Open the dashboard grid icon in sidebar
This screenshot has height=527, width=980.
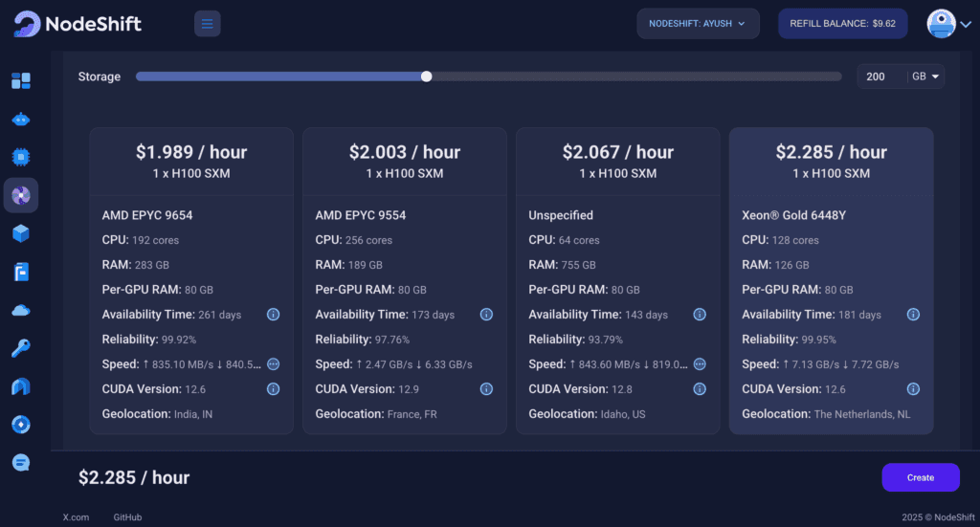coord(21,81)
